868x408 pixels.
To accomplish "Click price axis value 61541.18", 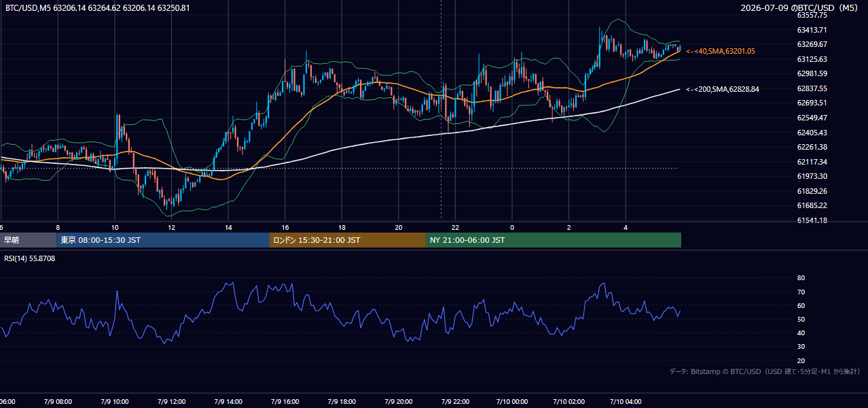I will (812, 220).
